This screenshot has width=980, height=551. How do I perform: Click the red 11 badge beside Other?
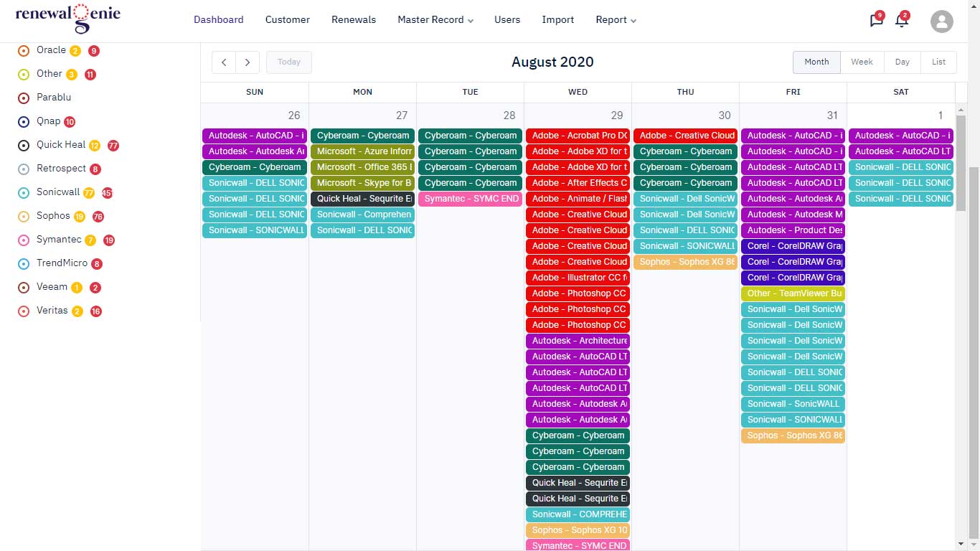click(x=90, y=75)
